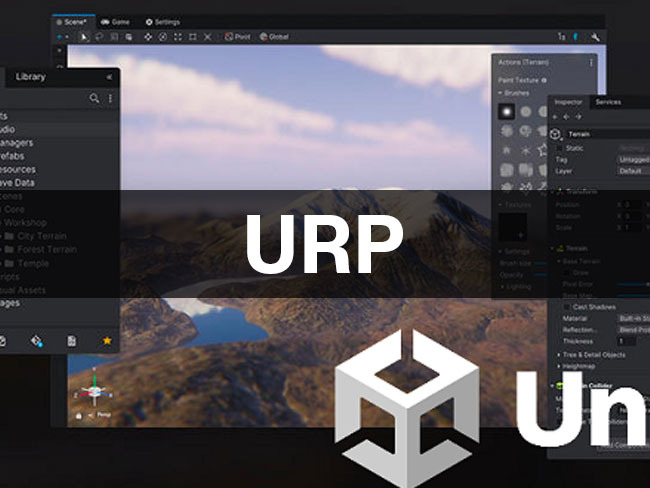
Task: Open the Library panel three-dot menu
Action: pyautogui.click(x=110, y=98)
